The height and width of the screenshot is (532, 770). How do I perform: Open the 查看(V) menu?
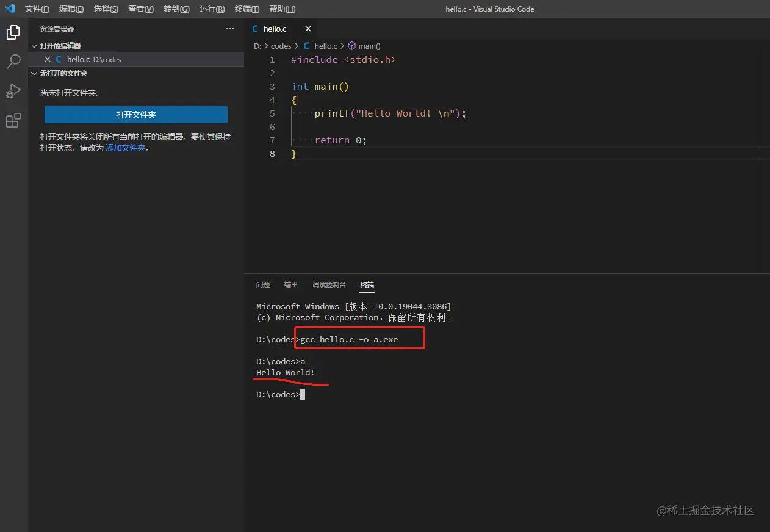click(x=141, y=9)
